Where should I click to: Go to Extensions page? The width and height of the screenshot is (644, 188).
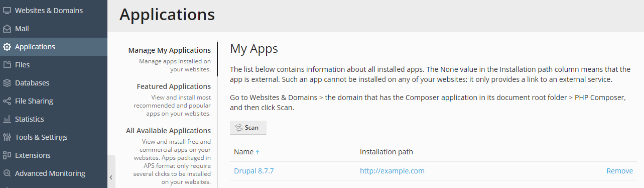(x=54, y=155)
